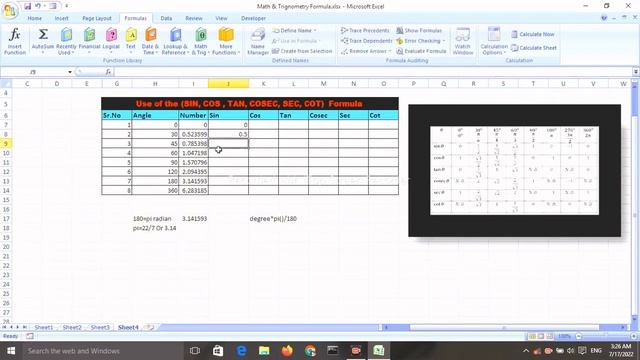The height and width of the screenshot is (360, 640).
Task: Switch to Sheet1 tab
Action: [44, 327]
